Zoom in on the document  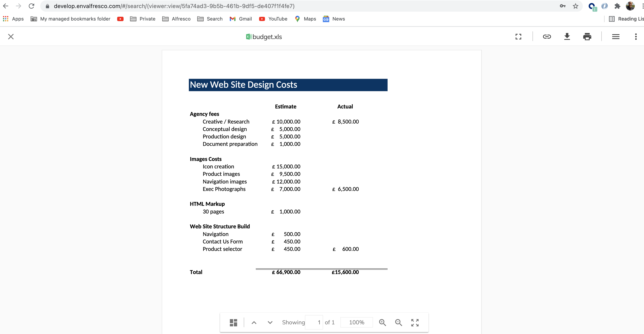382,322
